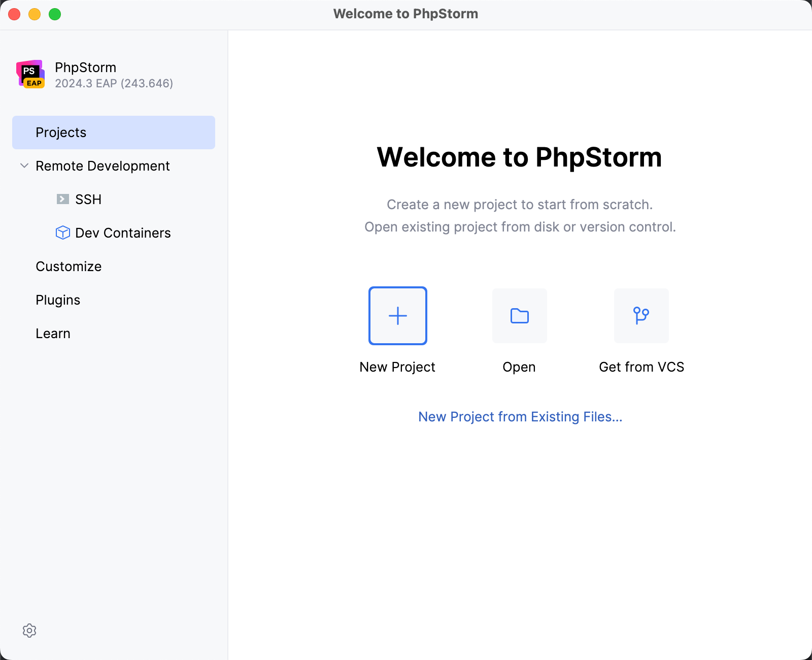Screen dimensions: 812x660
Task: Click the Dev Containers cube icon
Action: [62, 233]
